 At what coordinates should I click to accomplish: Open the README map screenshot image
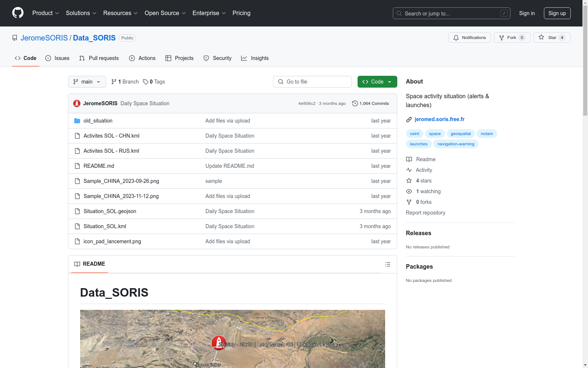[233, 339]
